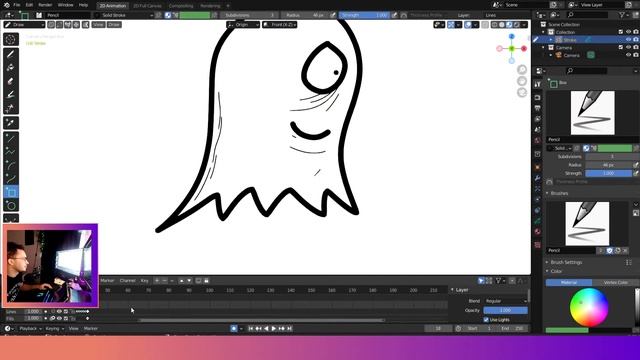The image size is (640, 360).
Task: Select the Arc tool
Action: coord(11,165)
